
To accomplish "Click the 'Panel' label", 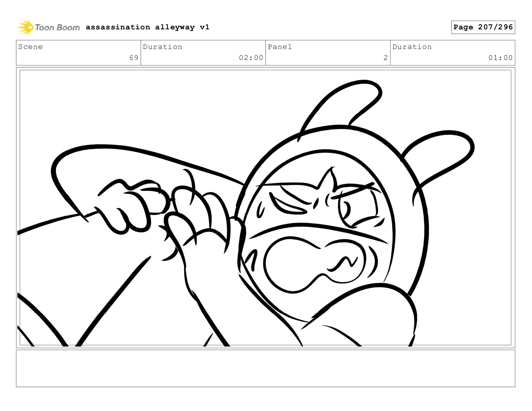I will (x=280, y=47).
